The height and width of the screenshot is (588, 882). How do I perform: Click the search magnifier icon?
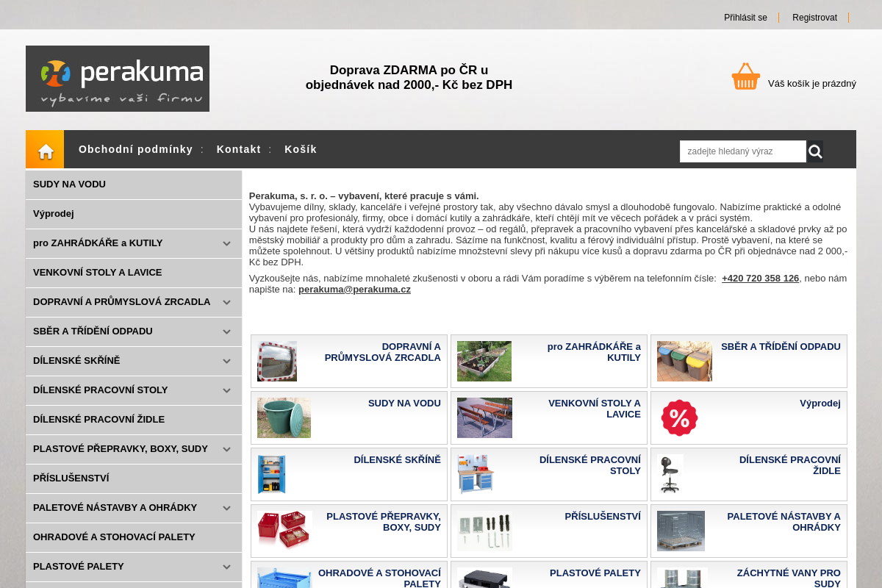pyautogui.click(x=815, y=151)
